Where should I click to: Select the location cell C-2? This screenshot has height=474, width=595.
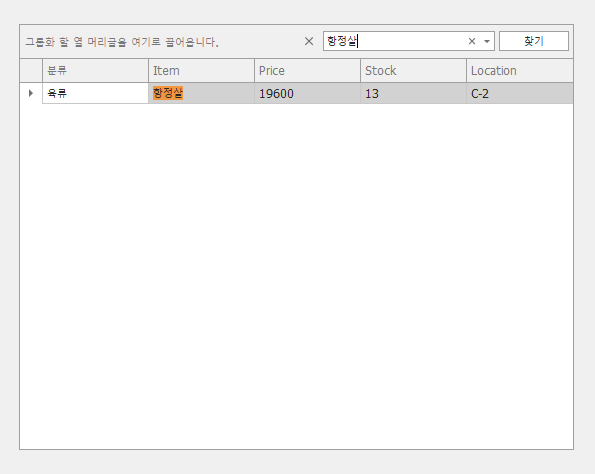519,93
